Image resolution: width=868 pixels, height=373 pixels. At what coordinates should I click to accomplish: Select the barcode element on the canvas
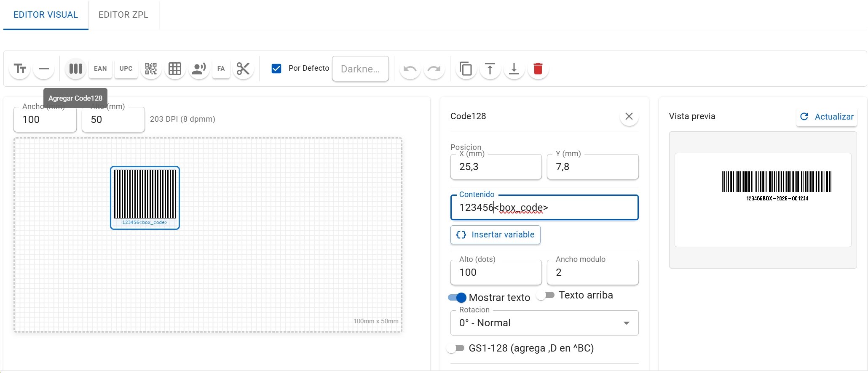tap(145, 198)
